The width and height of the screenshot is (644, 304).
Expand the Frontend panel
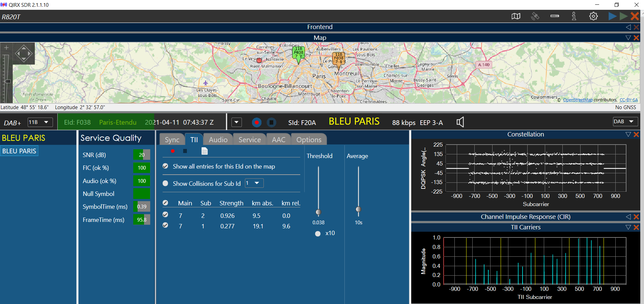pyautogui.click(x=628, y=27)
